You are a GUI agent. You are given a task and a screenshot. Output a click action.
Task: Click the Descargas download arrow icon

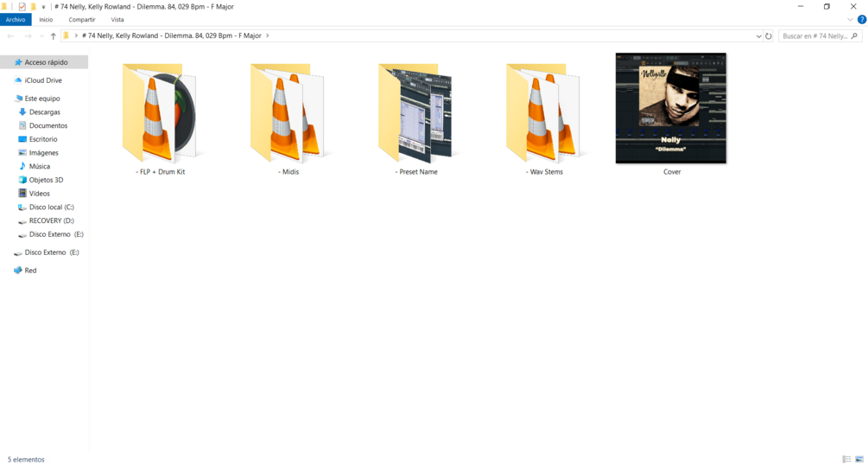click(22, 112)
